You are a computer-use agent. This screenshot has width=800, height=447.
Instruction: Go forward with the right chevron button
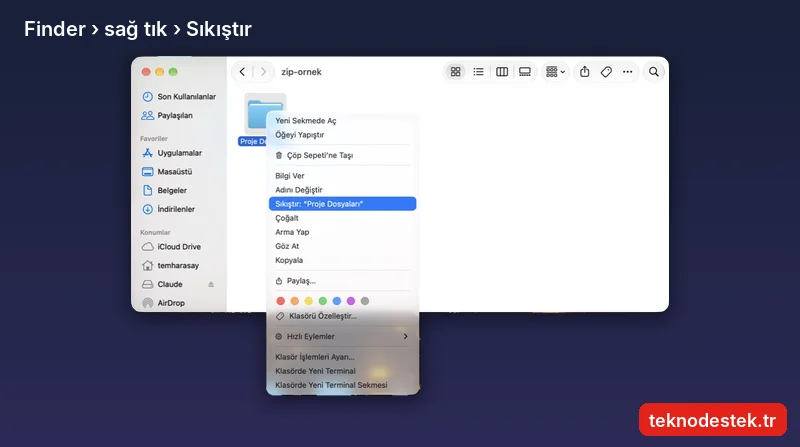point(263,72)
